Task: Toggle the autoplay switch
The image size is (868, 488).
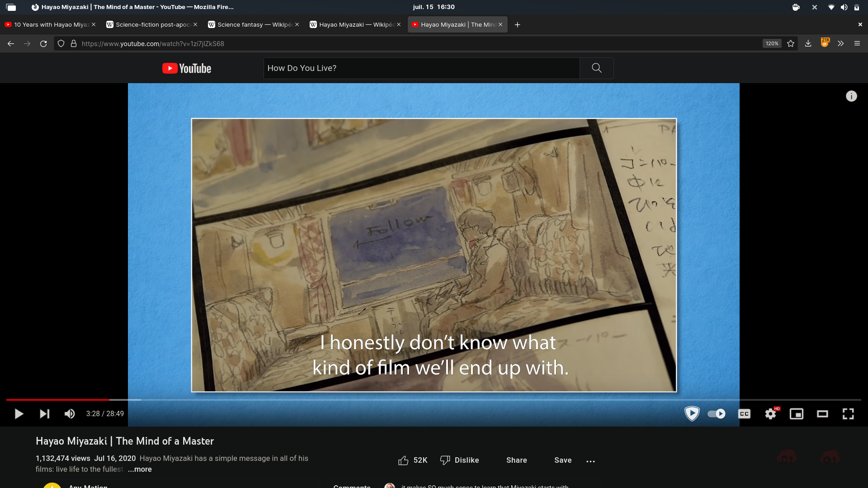Action: pyautogui.click(x=717, y=414)
